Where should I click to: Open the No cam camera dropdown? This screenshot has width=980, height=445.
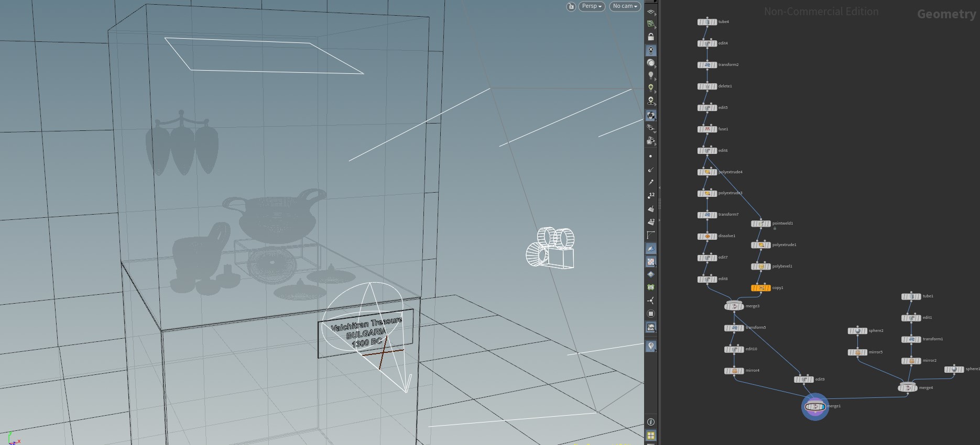625,6
